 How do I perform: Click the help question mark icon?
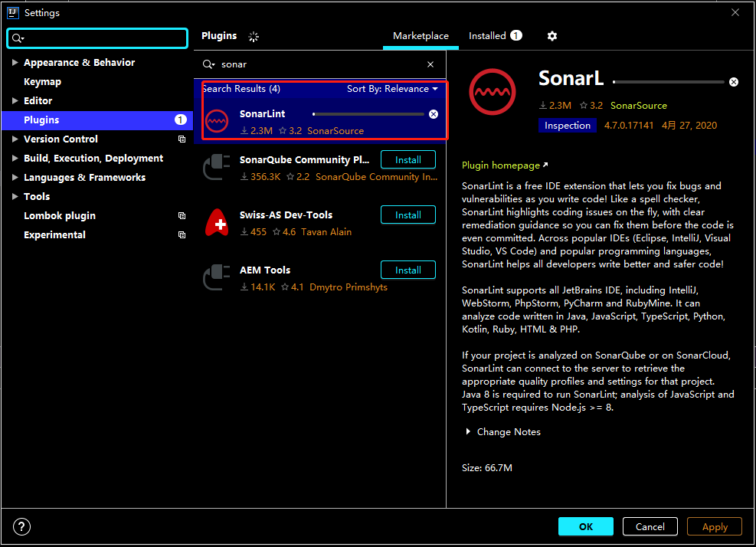pos(21,526)
